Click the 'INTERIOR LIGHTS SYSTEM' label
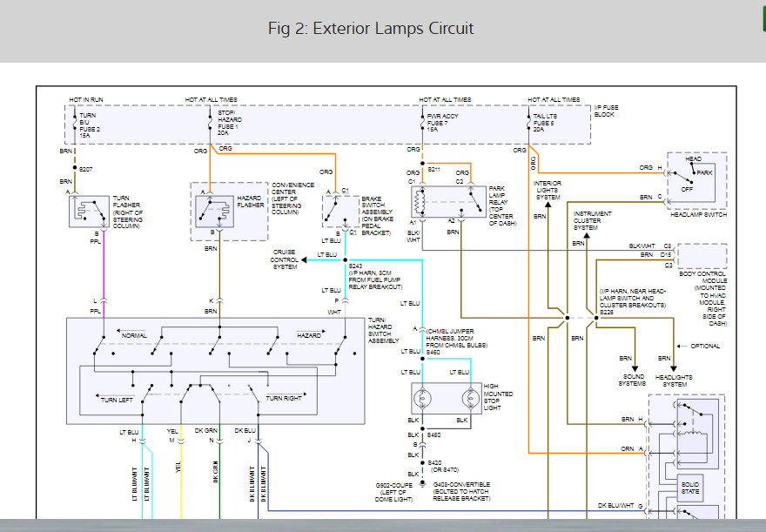The height and width of the screenshot is (532, 766). click(548, 190)
